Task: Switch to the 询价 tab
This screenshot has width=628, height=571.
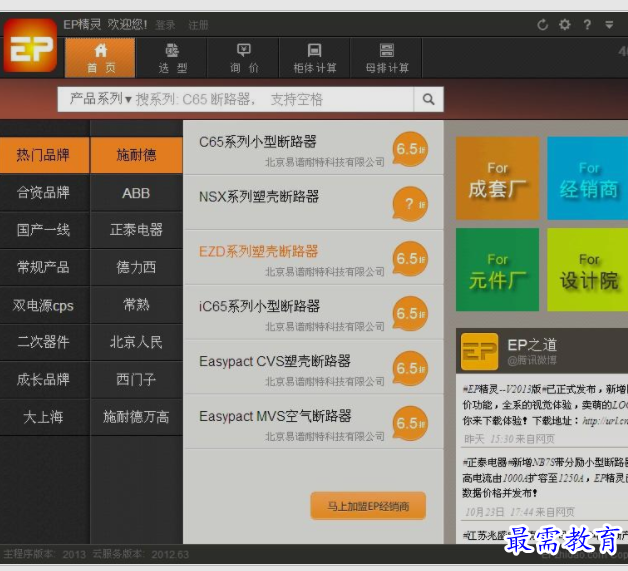Action: coord(244,58)
